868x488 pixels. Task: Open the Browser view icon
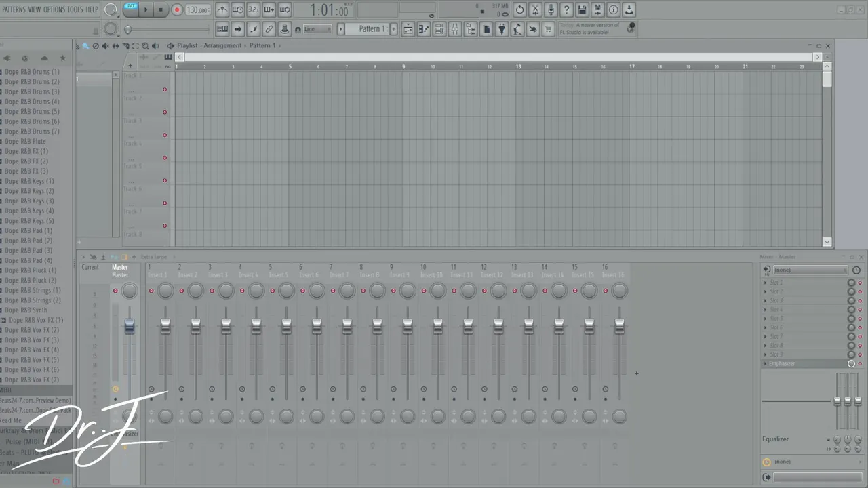(x=471, y=28)
